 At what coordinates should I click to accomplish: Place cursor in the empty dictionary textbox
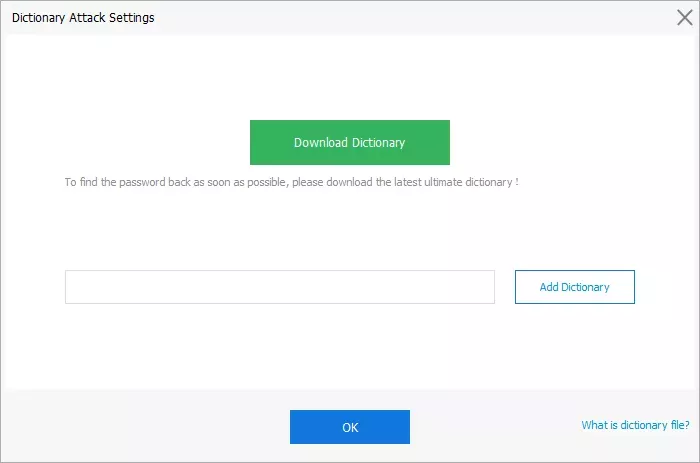click(x=279, y=287)
